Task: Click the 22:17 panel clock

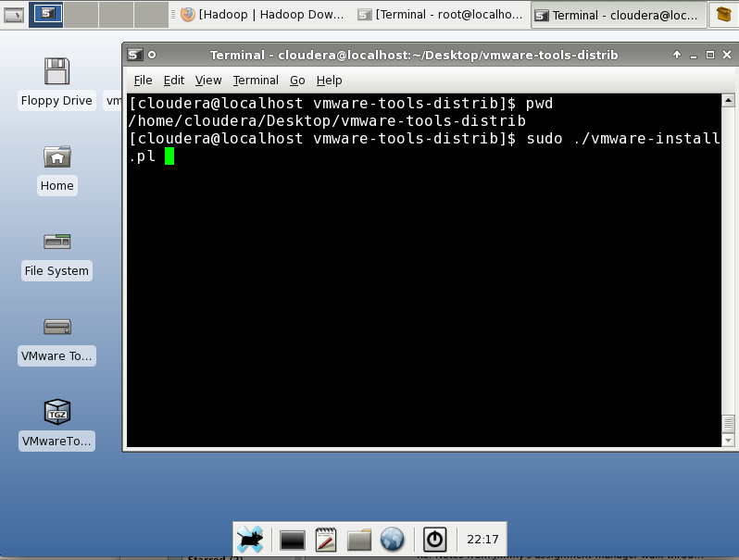Action: tap(482, 540)
